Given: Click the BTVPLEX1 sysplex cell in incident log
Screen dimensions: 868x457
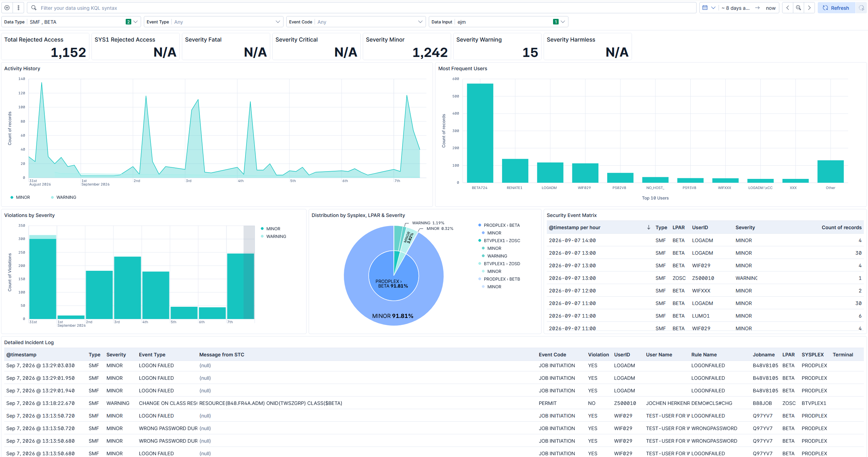Looking at the screenshot, I should [x=814, y=403].
